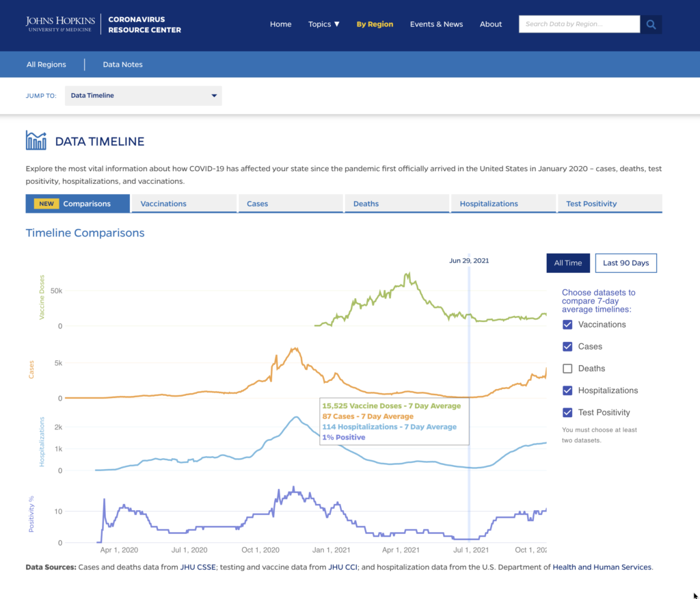Click the Search Data by Region field
This screenshot has height=599, width=700.
(579, 24)
